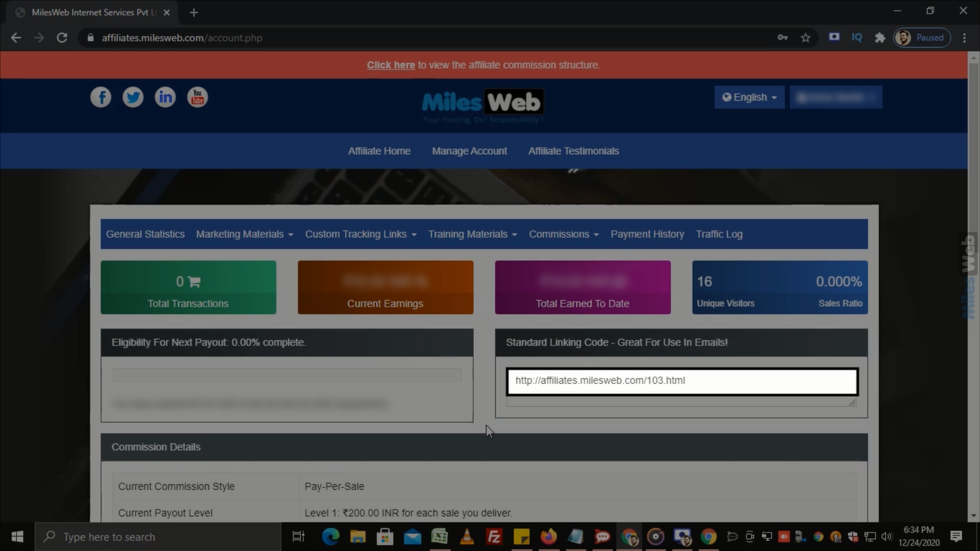This screenshot has height=551, width=980.
Task: Open the MilesWeb LinkedIn icon
Action: click(165, 97)
